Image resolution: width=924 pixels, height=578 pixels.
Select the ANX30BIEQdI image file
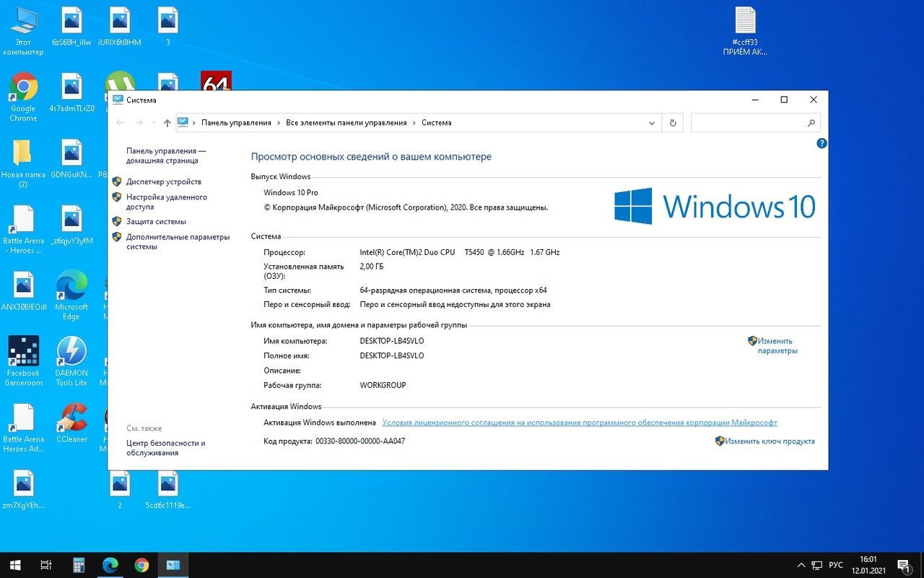[x=23, y=290]
